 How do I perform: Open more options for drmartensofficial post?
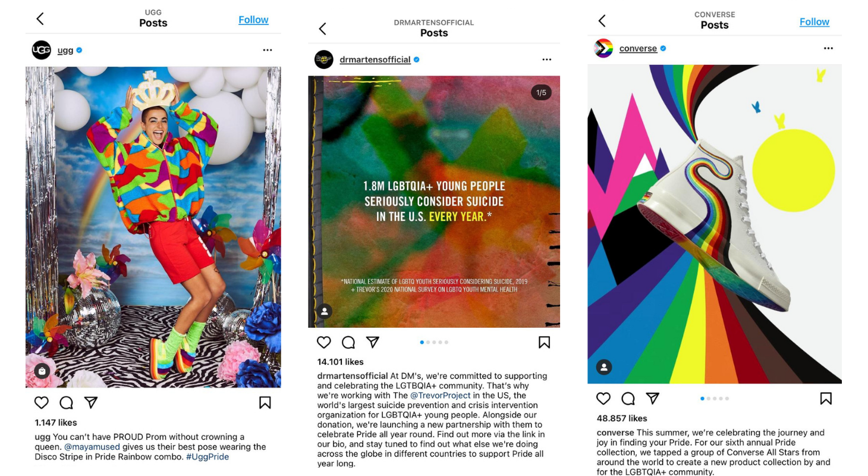pyautogui.click(x=547, y=59)
